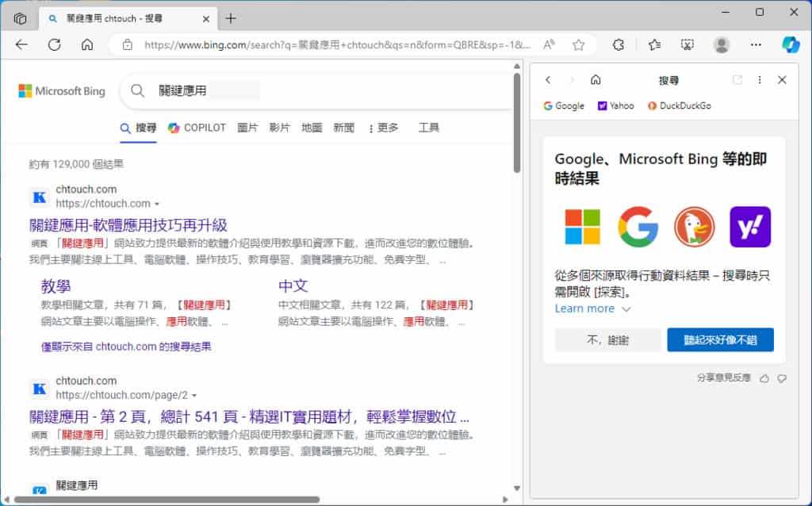This screenshot has height=506, width=812.
Task: Click the horizontal scrollbar thumb
Action: [x=167, y=500]
